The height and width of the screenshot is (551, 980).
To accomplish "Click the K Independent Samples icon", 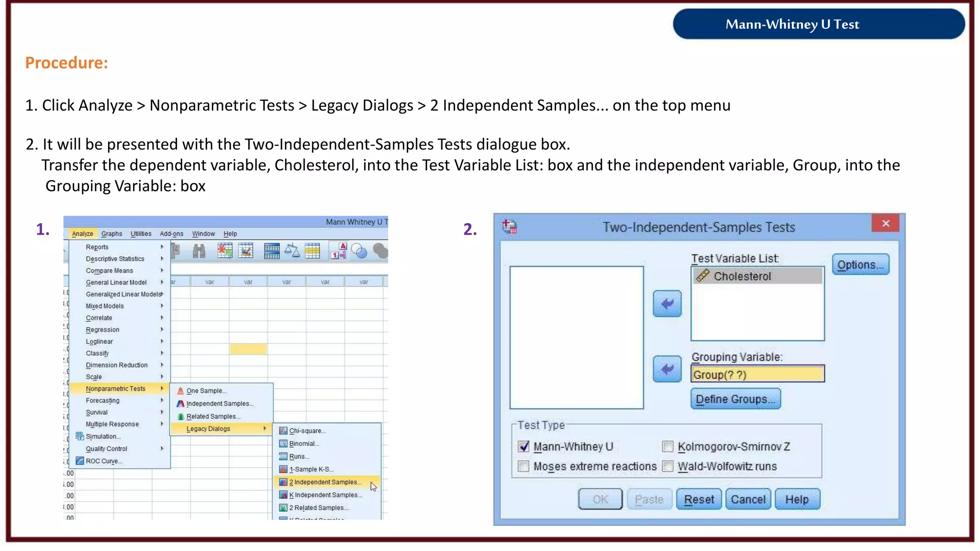I will (x=283, y=495).
